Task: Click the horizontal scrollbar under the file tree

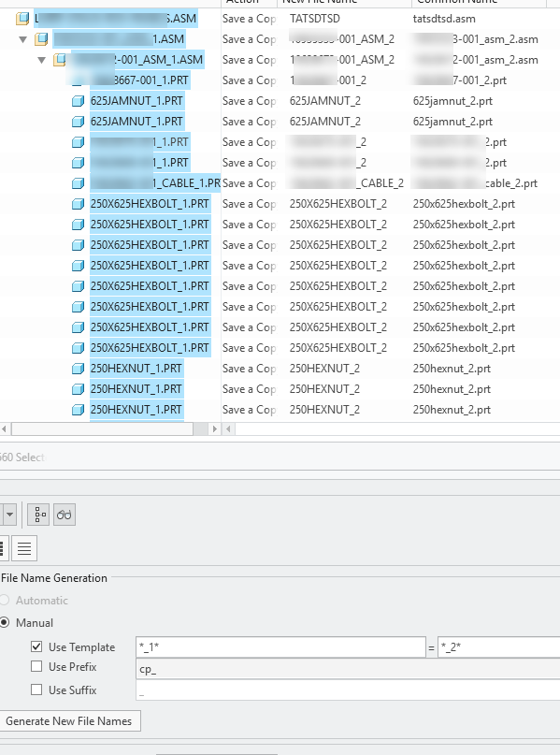Action: (x=102, y=428)
